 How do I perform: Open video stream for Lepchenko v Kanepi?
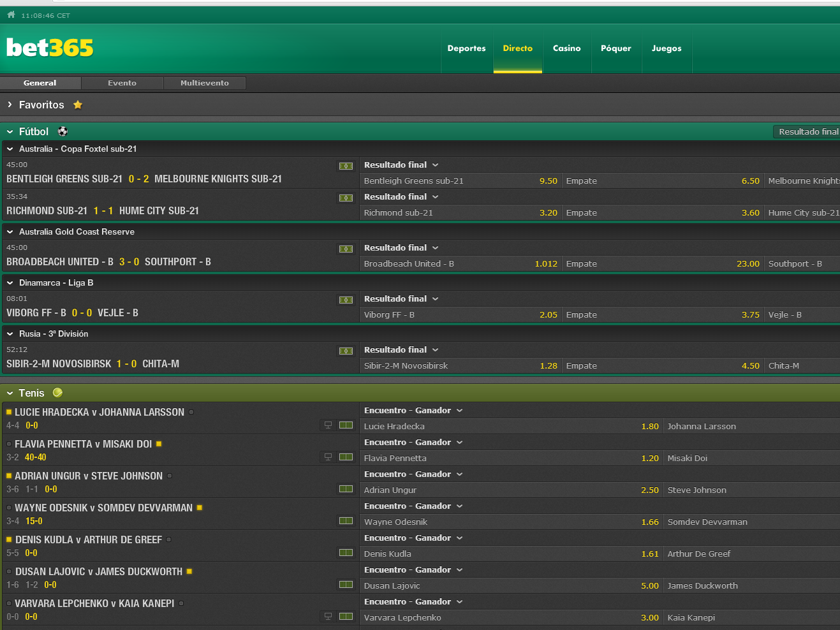(x=328, y=616)
